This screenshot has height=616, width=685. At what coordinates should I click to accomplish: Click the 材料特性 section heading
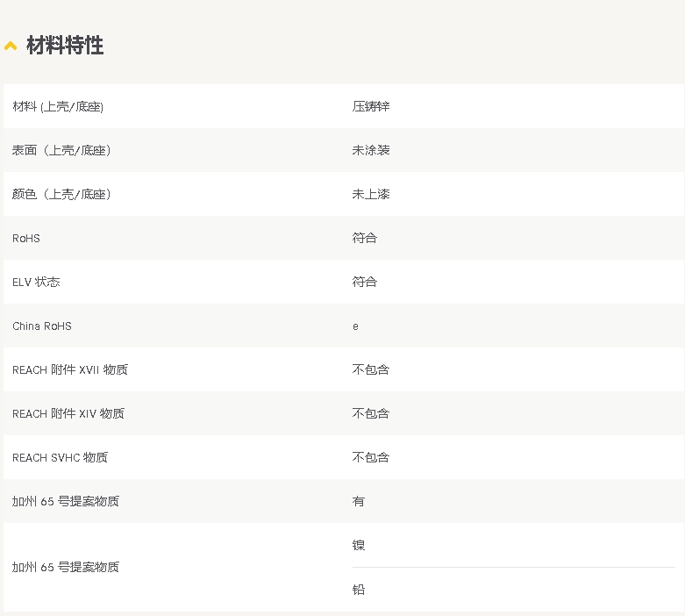[65, 46]
